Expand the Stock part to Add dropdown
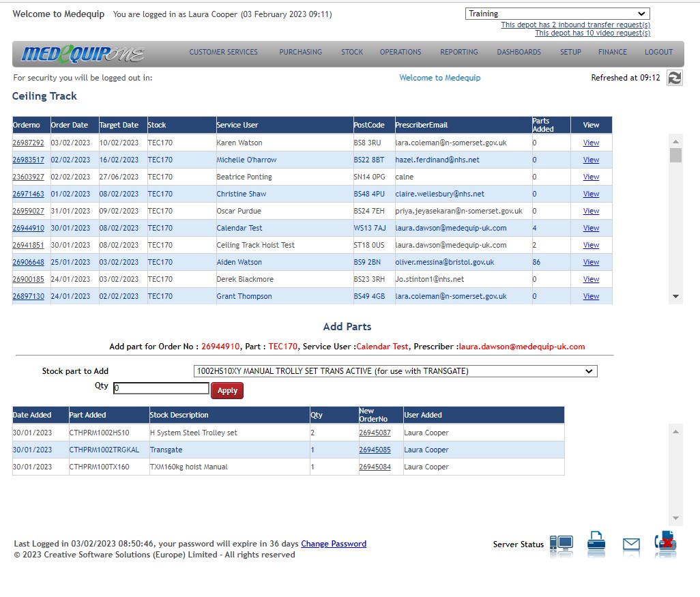Image resolution: width=700 pixels, height=597 pixels. [395, 371]
